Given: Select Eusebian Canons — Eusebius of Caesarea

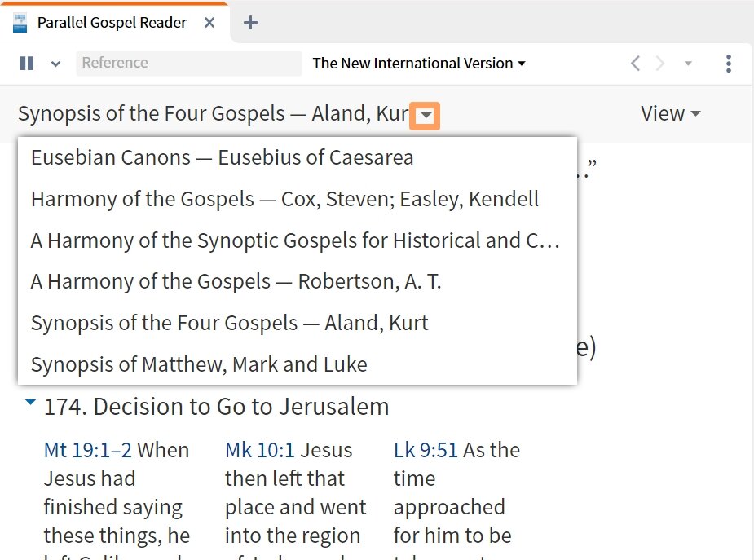Looking at the screenshot, I should pyautogui.click(x=298, y=157).
